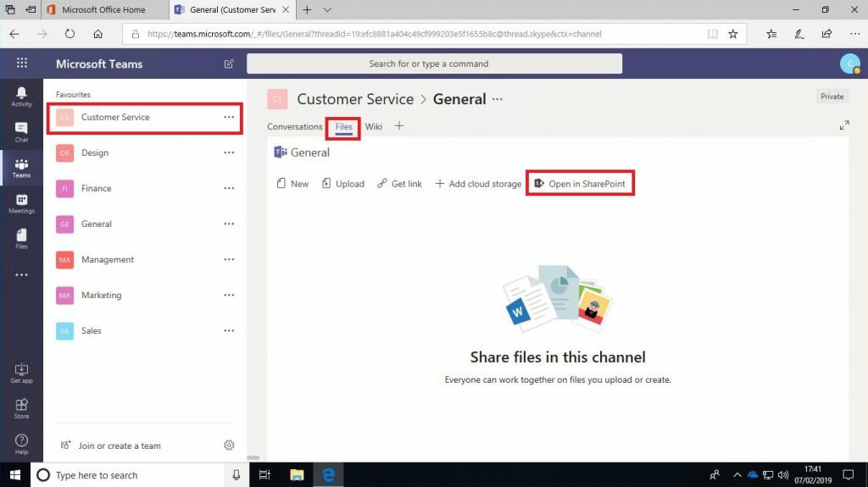Go back in the browser
The image size is (868, 487).
[x=14, y=34]
